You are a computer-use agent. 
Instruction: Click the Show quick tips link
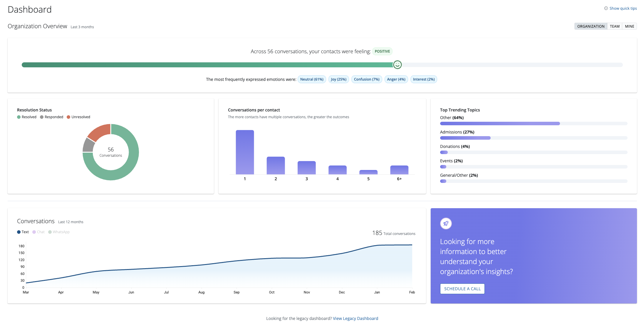click(x=623, y=8)
